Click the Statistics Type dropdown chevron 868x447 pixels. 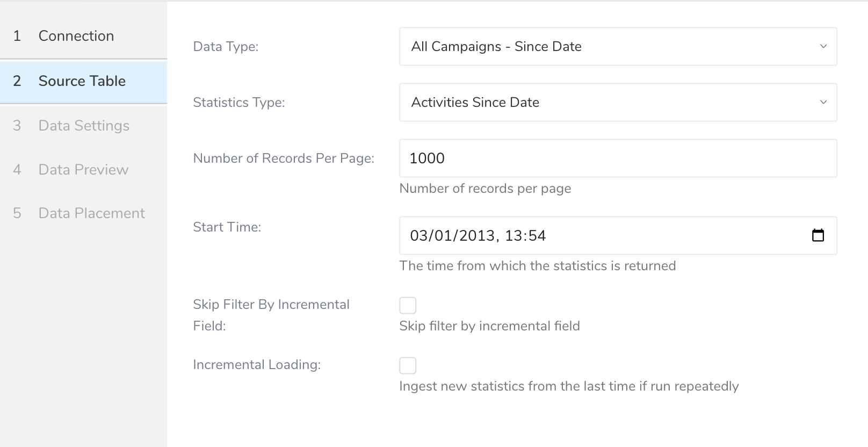(823, 103)
